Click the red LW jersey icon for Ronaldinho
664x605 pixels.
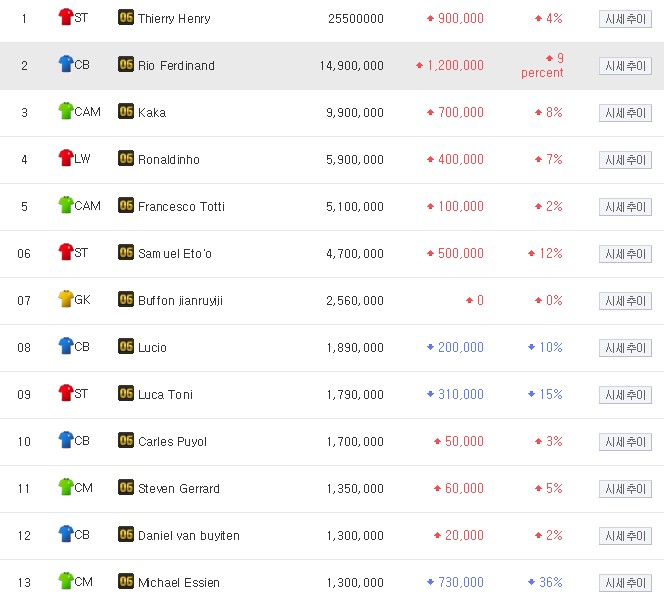coord(66,159)
